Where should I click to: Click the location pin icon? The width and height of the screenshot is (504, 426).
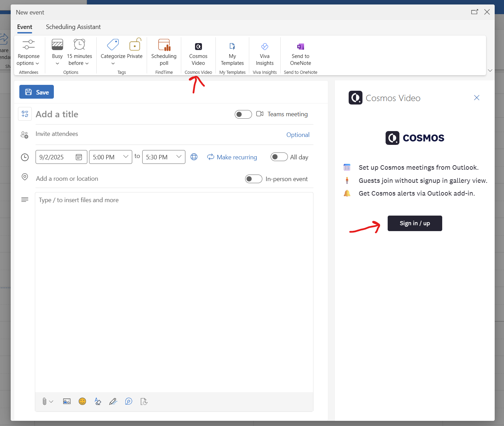point(25,177)
